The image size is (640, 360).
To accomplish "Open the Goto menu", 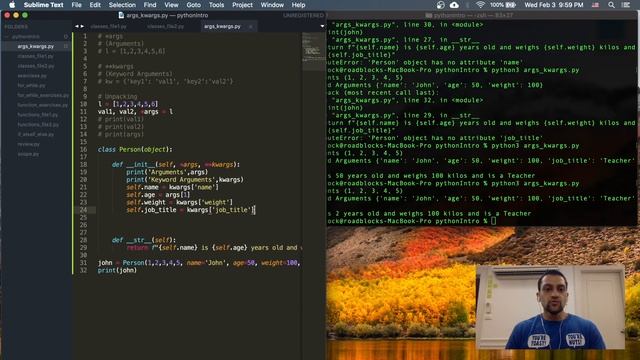I will click(193, 5).
